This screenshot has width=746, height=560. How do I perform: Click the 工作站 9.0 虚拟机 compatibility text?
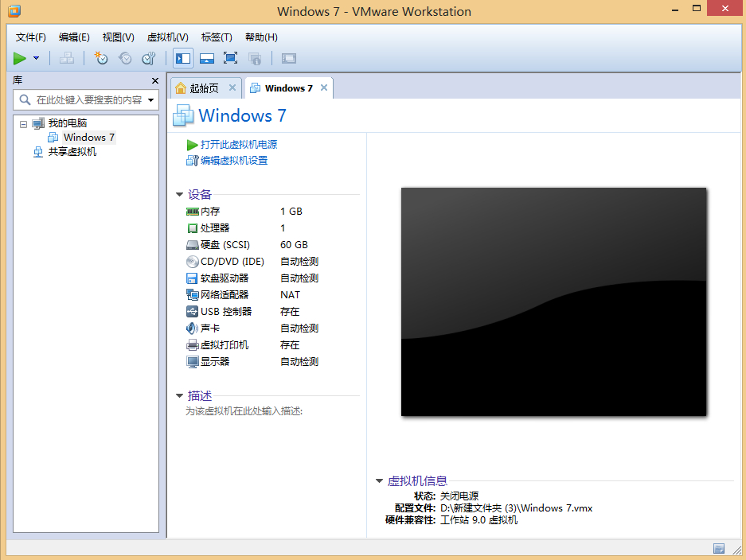pos(478,520)
